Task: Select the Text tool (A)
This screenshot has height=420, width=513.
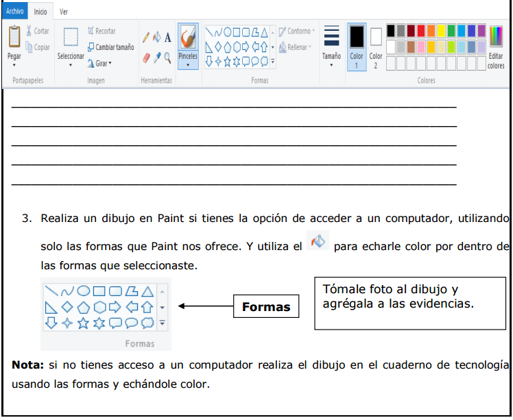Action: point(167,38)
